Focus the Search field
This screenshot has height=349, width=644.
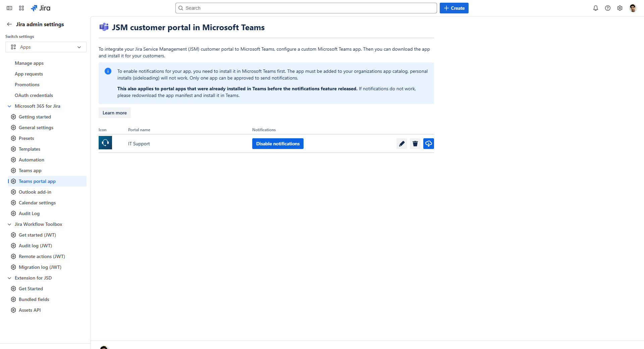pos(306,8)
